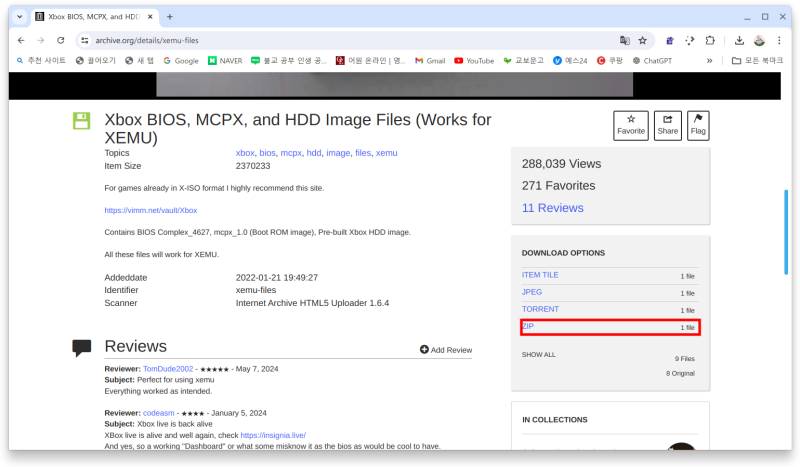800x467 pixels.
Task: Select the identifier text xemu-files
Action: 256,290
